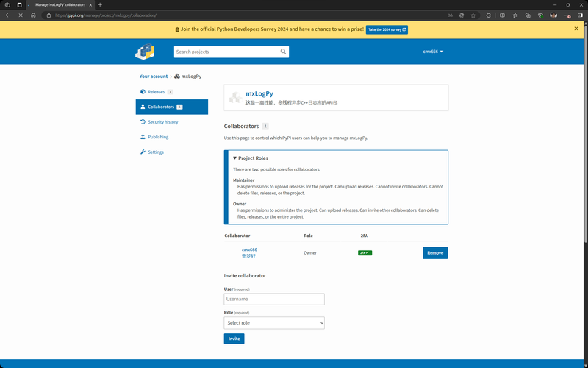
Task: Click the Invite button
Action: tap(234, 339)
